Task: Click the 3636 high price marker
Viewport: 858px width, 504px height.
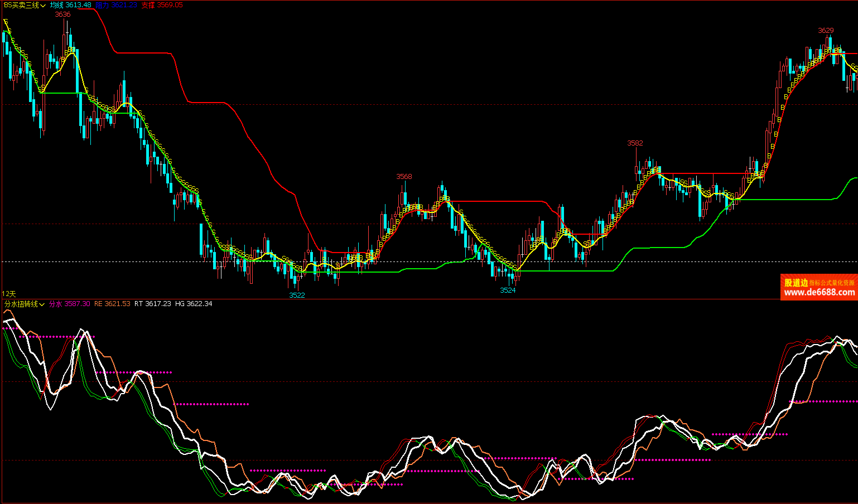Action: point(62,14)
